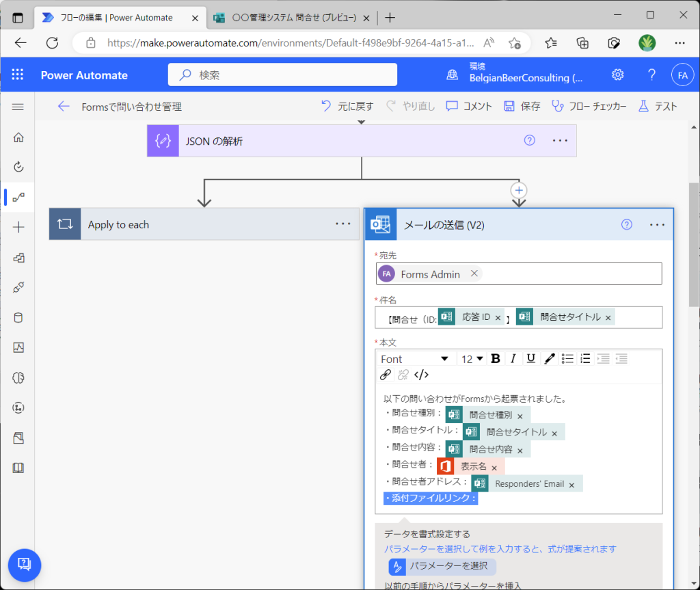
Task: Collapse the メールの送信 (V2) action header
Action: (519, 225)
